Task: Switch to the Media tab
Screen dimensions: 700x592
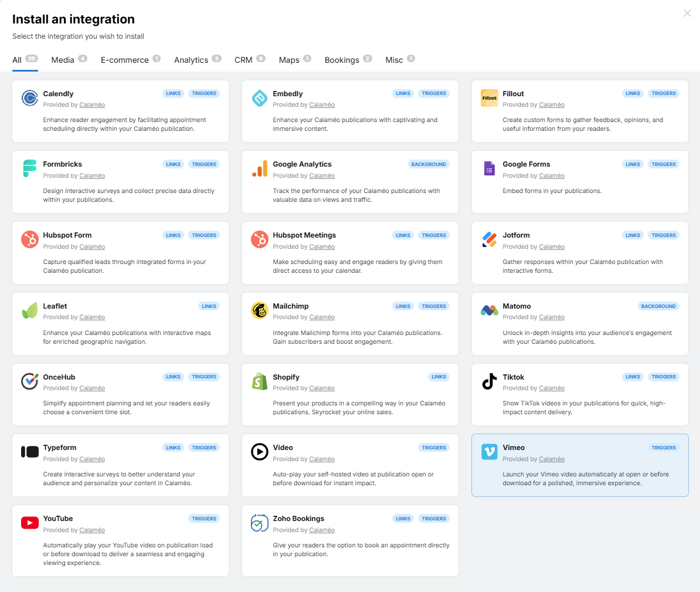Action: coord(69,60)
